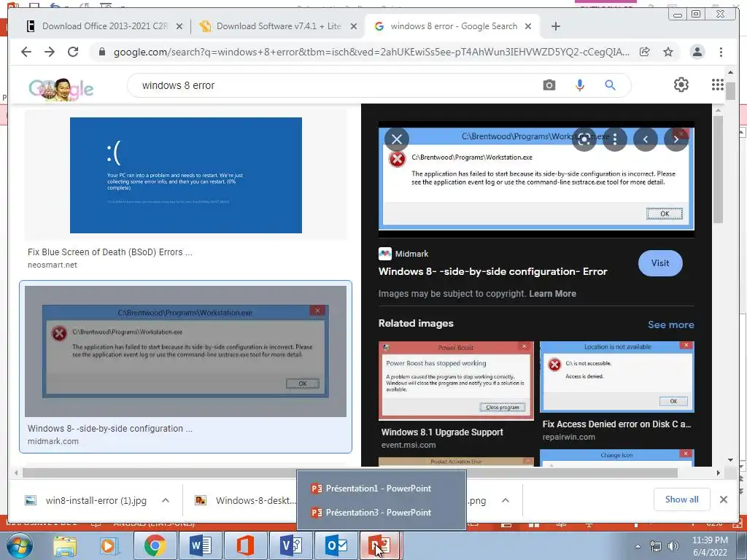
Task: Open Office taskbar icon
Action: 245,545
